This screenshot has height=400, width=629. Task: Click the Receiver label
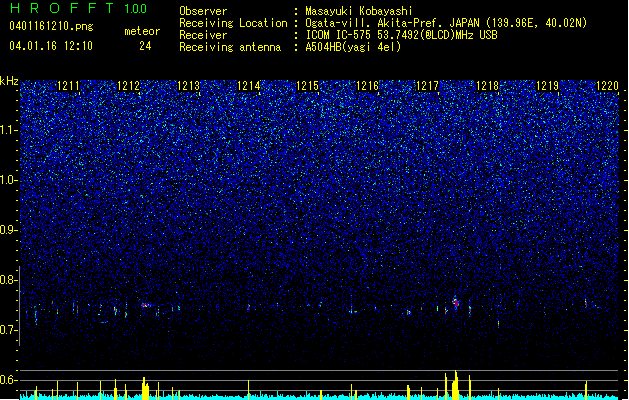click(203, 35)
